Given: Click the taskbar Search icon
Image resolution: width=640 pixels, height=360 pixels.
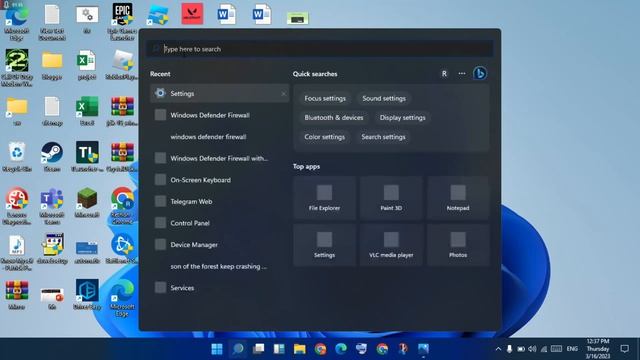Looking at the screenshot, I should pos(238,349).
